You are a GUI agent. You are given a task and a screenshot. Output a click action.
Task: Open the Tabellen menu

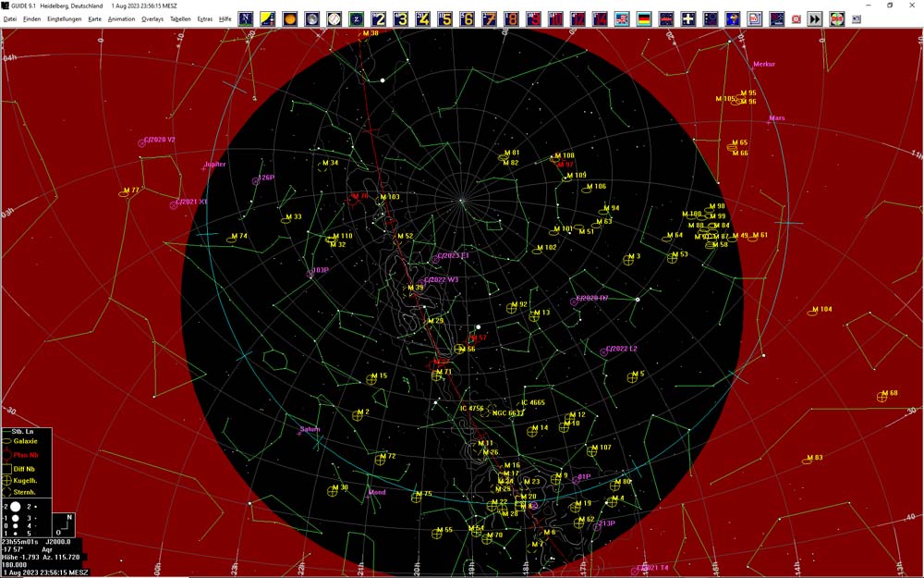(180, 18)
